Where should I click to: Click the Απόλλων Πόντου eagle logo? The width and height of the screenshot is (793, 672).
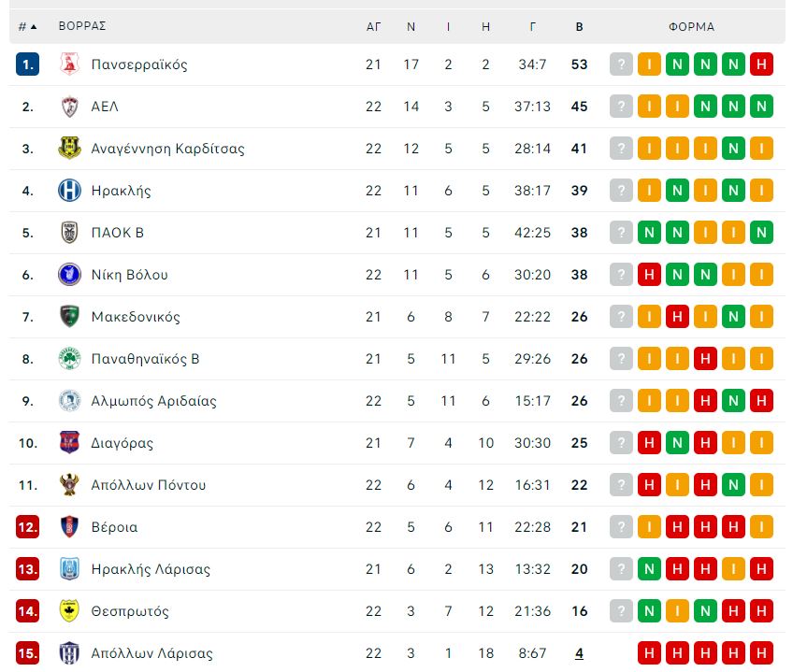[x=69, y=484]
